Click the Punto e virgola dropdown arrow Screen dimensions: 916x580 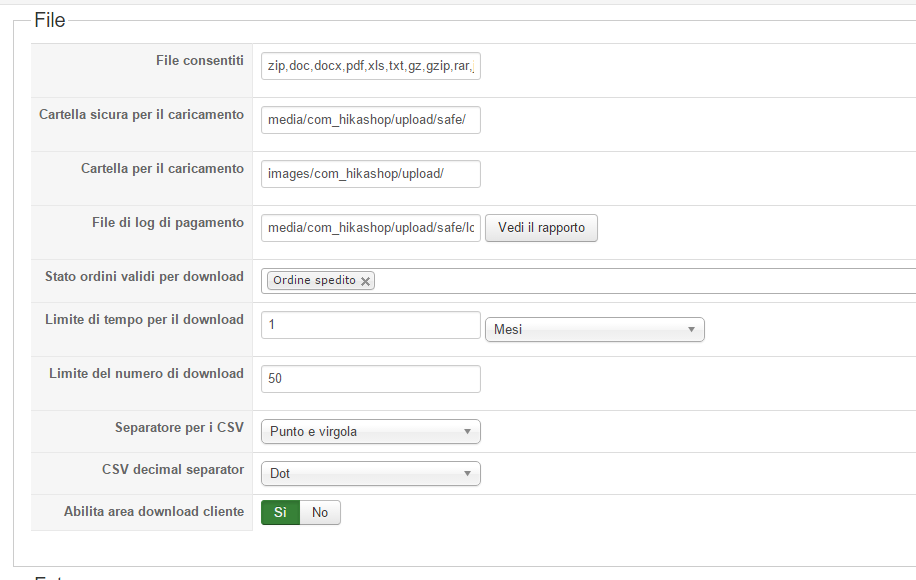[467, 432]
